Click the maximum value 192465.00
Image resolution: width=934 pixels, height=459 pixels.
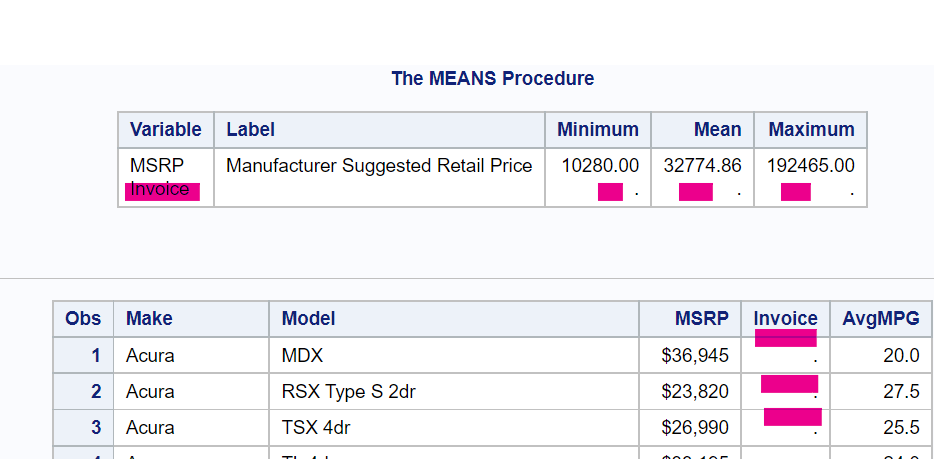pos(810,165)
